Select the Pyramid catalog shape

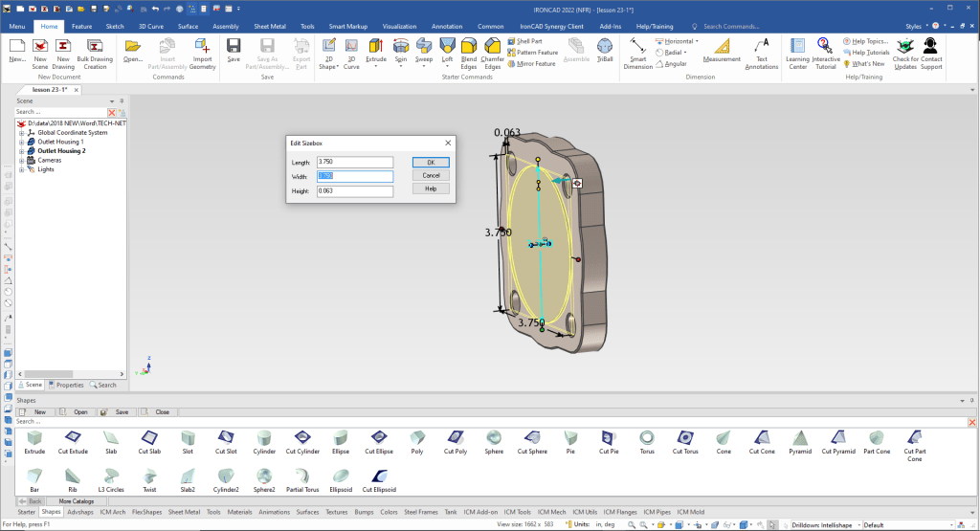(x=800, y=440)
